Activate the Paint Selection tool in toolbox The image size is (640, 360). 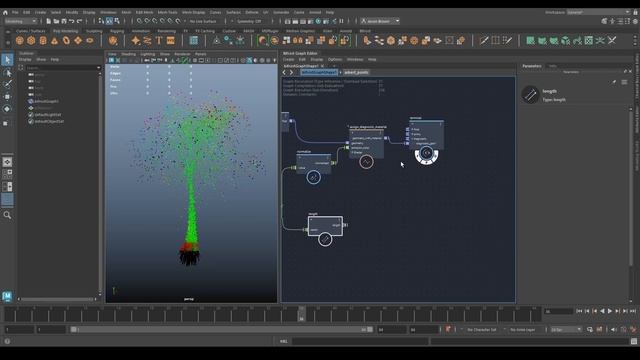click(x=7, y=84)
